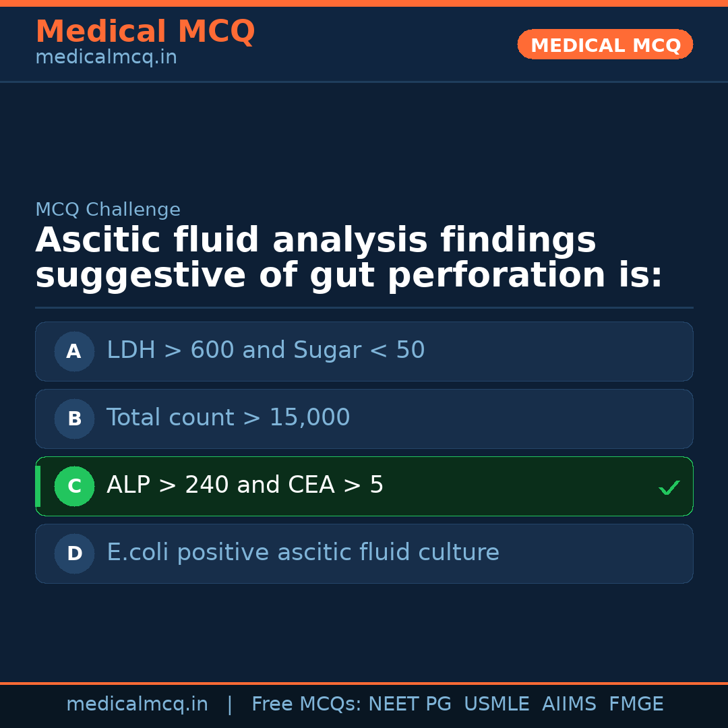Viewport: 728px width, 728px height.
Task: Click the orange "Medical MCQ" header title
Action: tap(145, 32)
